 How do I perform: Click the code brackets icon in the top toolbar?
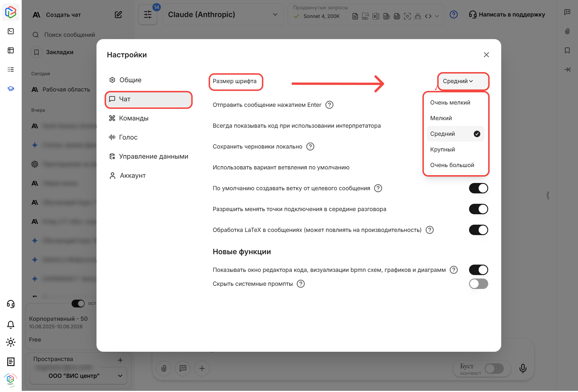tap(428, 16)
